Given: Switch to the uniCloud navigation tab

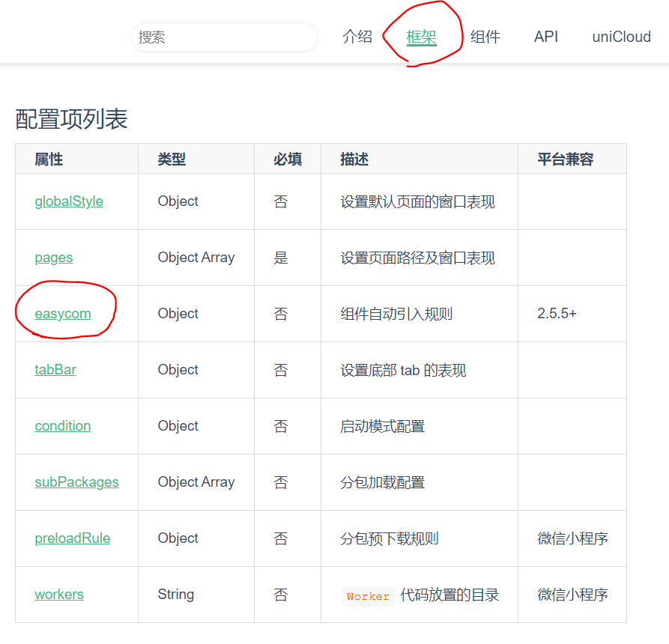Looking at the screenshot, I should [620, 36].
